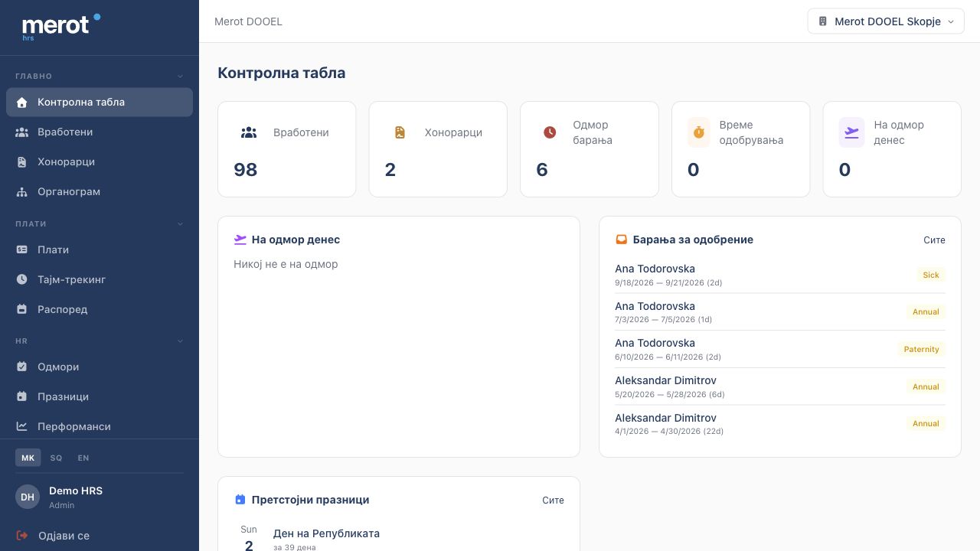980x551 pixels.
Task: Click the Merot hrs logo
Action: [x=61, y=27]
